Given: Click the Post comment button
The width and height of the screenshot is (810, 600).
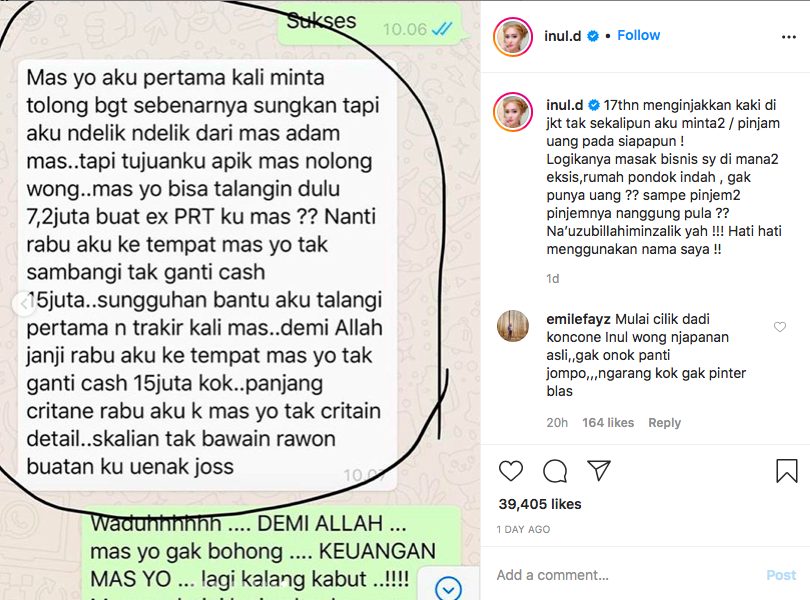Looking at the screenshot, I should tap(781, 575).
